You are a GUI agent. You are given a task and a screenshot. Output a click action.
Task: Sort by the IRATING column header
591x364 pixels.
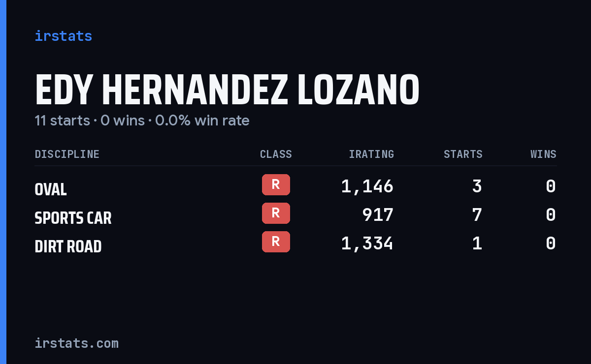pos(371,154)
